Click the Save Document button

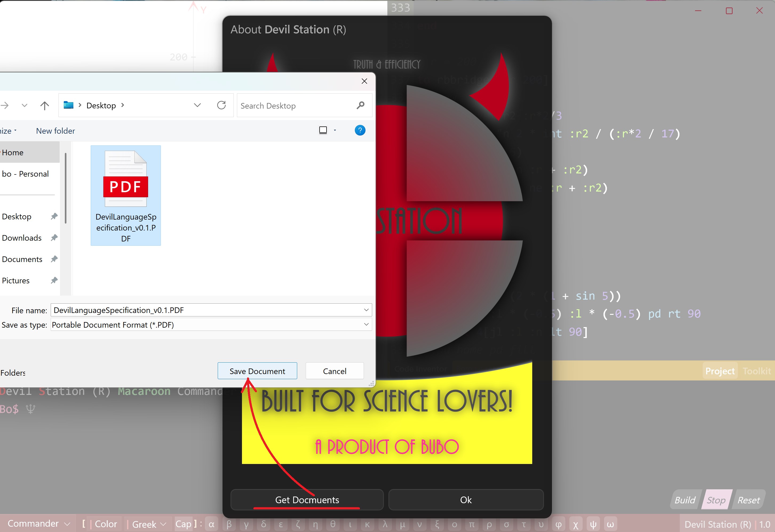tap(257, 371)
